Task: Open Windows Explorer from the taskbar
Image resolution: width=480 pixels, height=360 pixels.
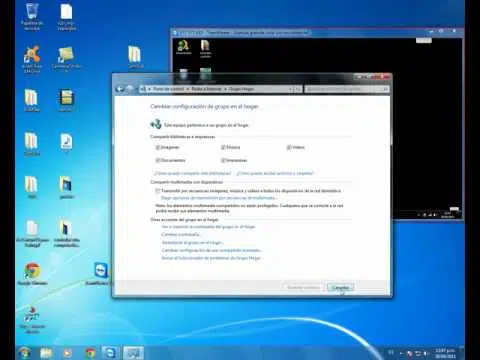Action: pos(46,353)
